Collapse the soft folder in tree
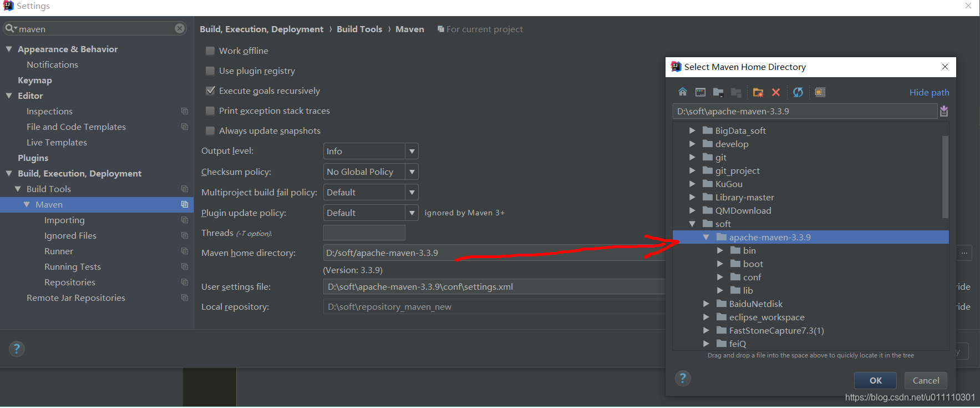The width and height of the screenshot is (980, 408). point(692,224)
